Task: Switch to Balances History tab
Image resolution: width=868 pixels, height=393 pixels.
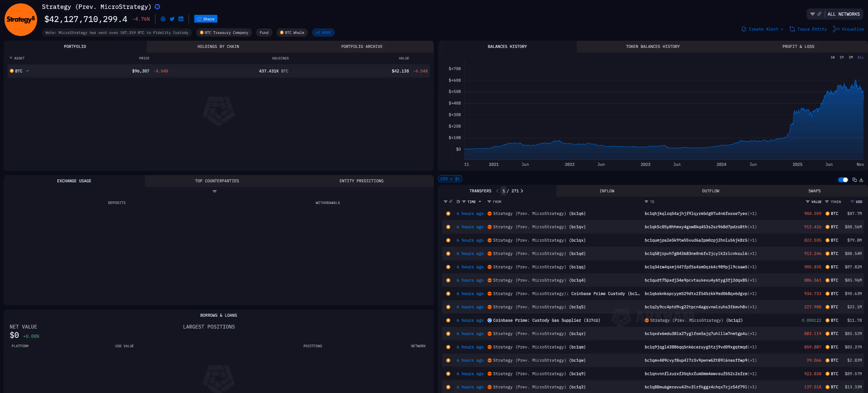Action: [x=507, y=47]
